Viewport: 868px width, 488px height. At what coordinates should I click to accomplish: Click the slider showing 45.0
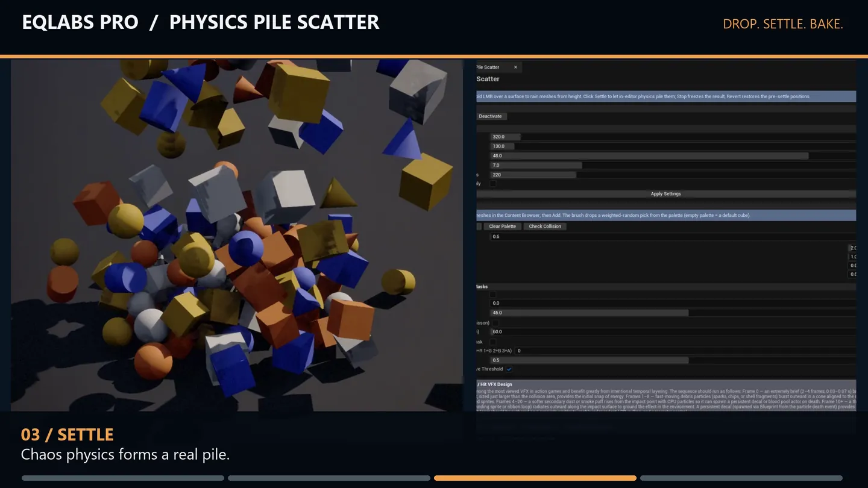point(673,313)
